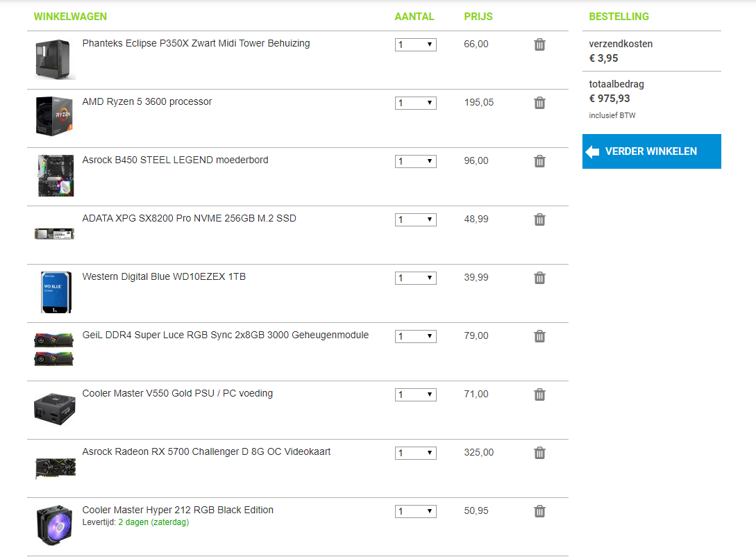Trash the Asrock B450 STEEL LEGEND row
Viewport: 756px width, 557px height.
point(539,161)
